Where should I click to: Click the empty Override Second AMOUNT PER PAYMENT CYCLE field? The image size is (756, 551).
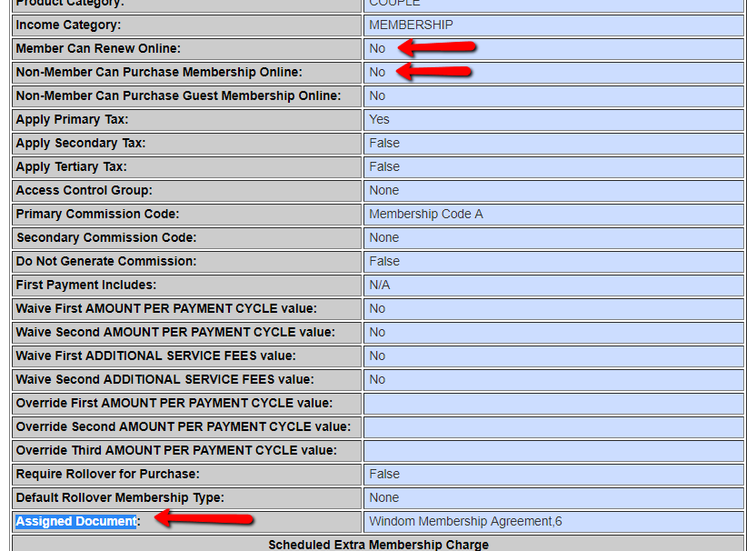click(553, 426)
